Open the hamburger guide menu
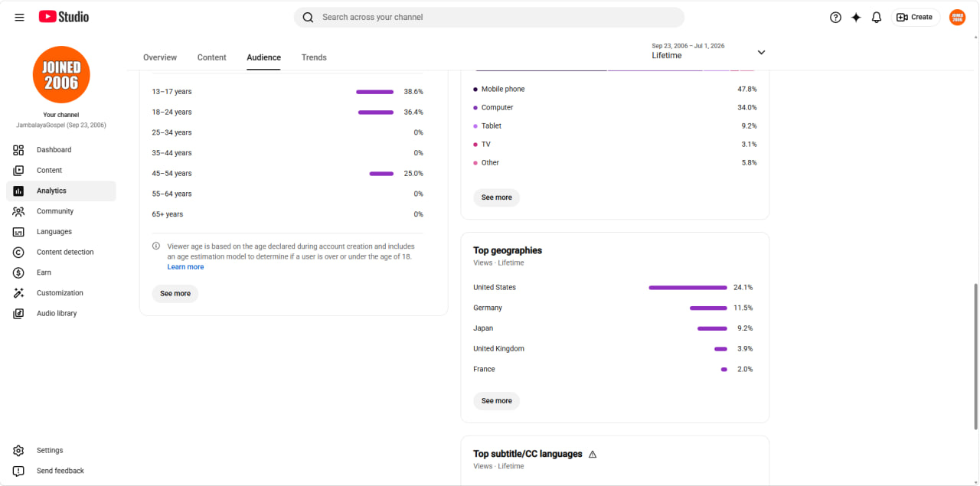Screen dimensions: 980x486 pos(19,17)
